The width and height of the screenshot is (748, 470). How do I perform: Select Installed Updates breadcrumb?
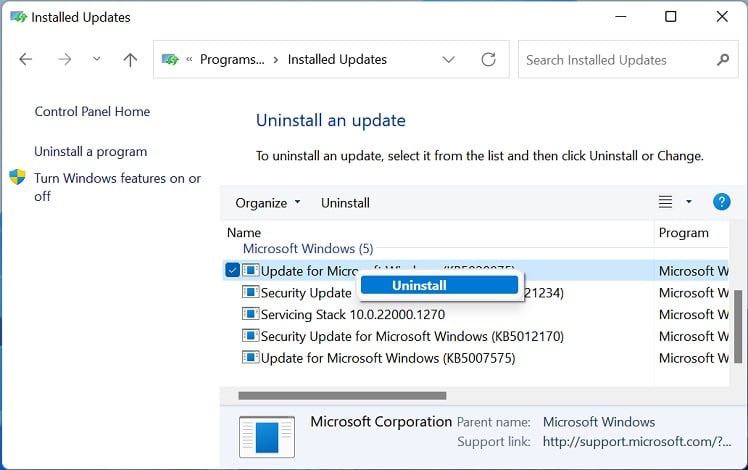pos(337,60)
